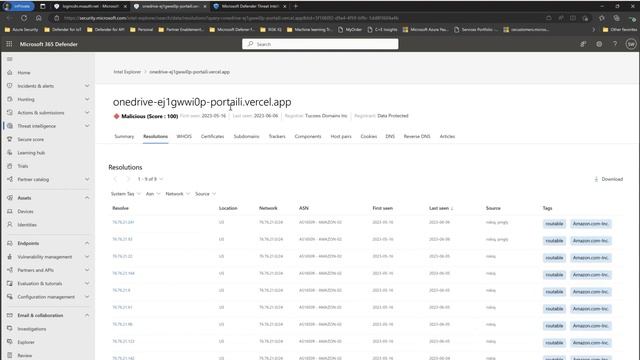Screen dimensions: 640x360
Task: Open the System Tag filter dropdown
Action: point(126,194)
